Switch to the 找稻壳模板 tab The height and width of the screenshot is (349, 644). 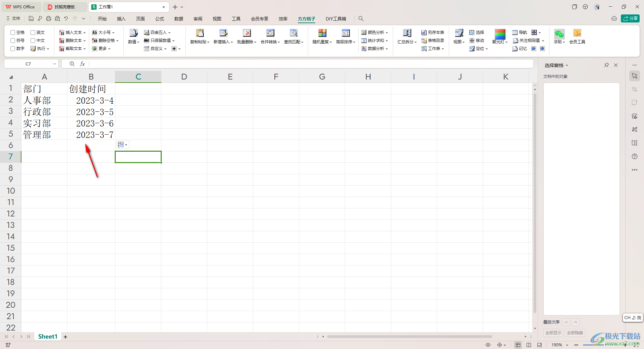click(x=64, y=7)
